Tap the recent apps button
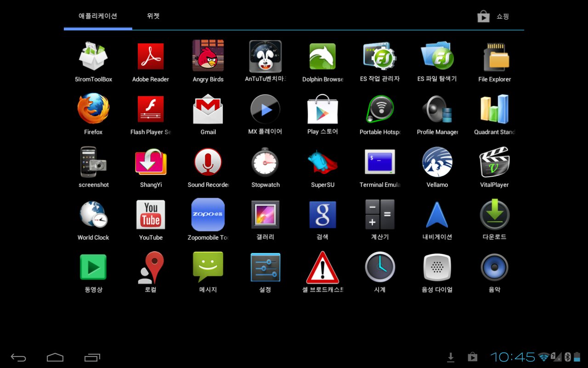Screen dimensions: 588x368 [92, 357]
